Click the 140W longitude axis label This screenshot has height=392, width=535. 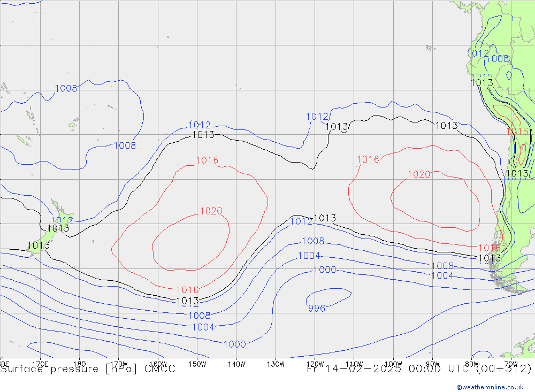(x=236, y=364)
